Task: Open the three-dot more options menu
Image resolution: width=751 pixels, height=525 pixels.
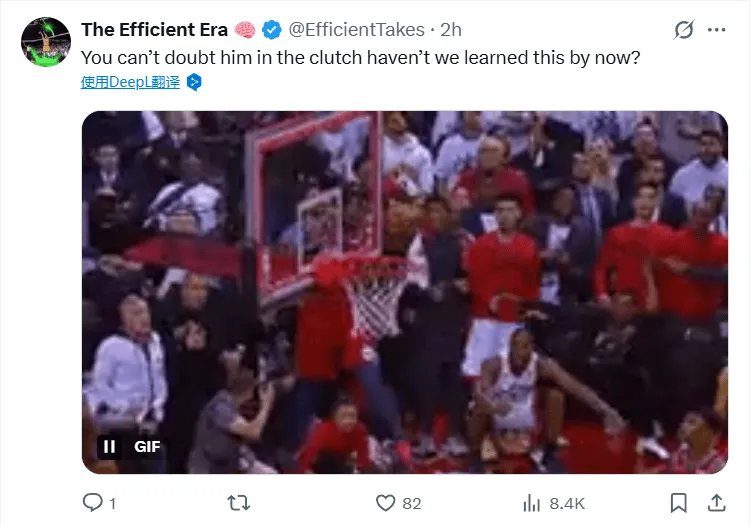Action: 717,30
